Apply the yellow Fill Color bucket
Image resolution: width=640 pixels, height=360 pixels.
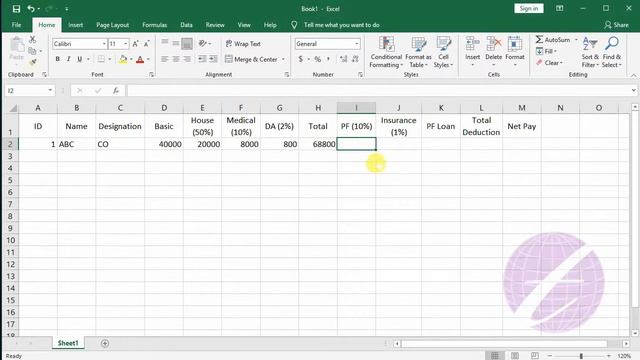tap(123, 59)
